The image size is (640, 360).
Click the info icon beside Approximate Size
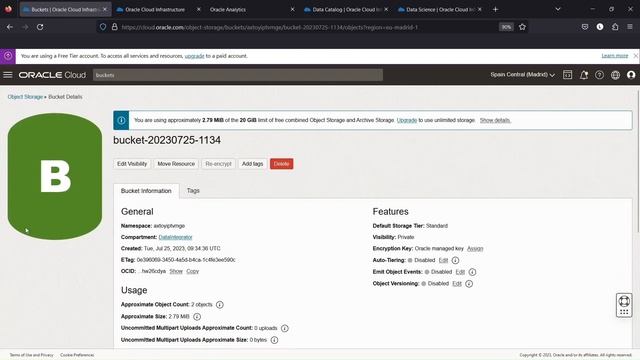click(197, 317)
